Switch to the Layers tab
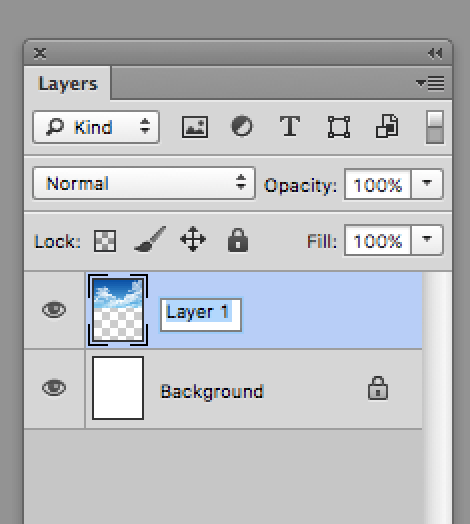The height and width of the screenshot is (524, 470). [x=68, y=83]
